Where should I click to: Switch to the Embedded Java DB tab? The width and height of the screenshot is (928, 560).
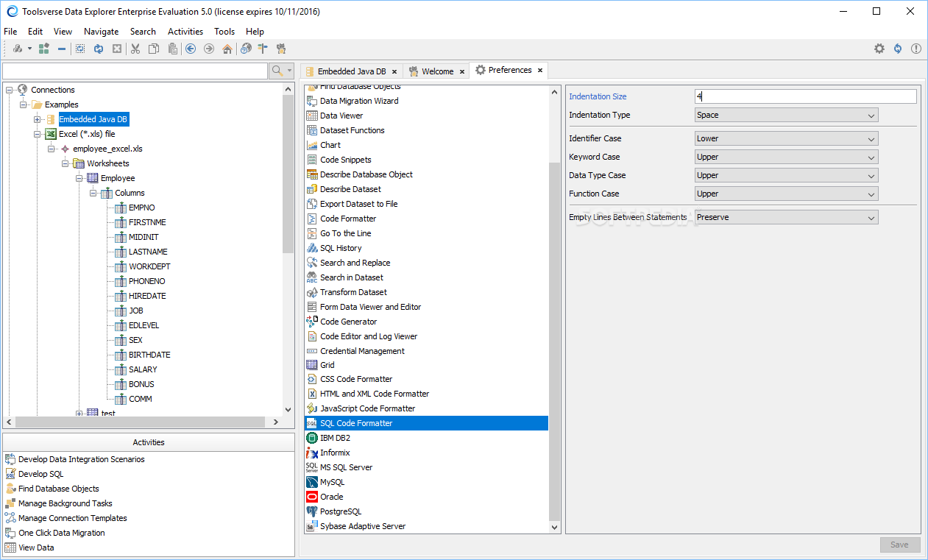pyautogui.click(x=351, y=71)
